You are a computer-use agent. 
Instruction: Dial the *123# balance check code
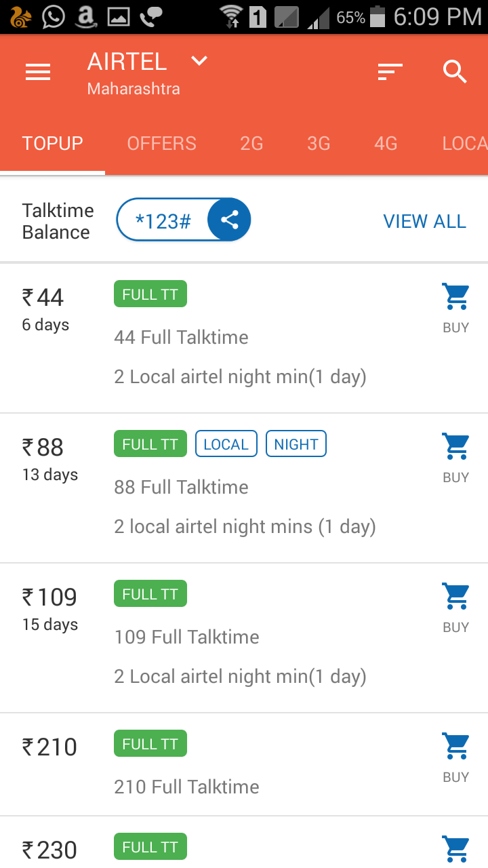(163, 220)
